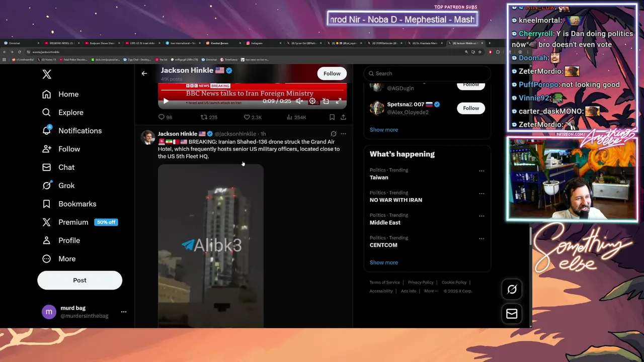
Task: Open options for Middle East trend
Action: (481, 216)
